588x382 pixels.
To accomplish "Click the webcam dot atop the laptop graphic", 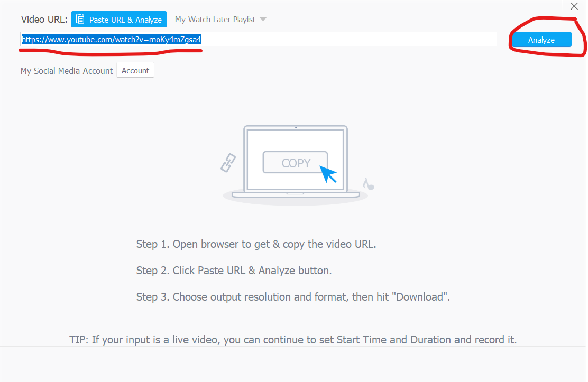I will point(296,127).
